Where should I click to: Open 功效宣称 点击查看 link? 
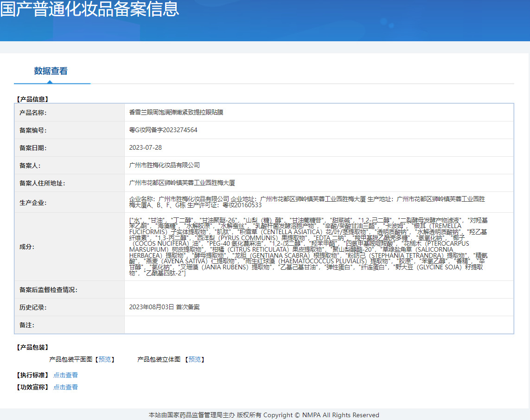pos(65,387)
